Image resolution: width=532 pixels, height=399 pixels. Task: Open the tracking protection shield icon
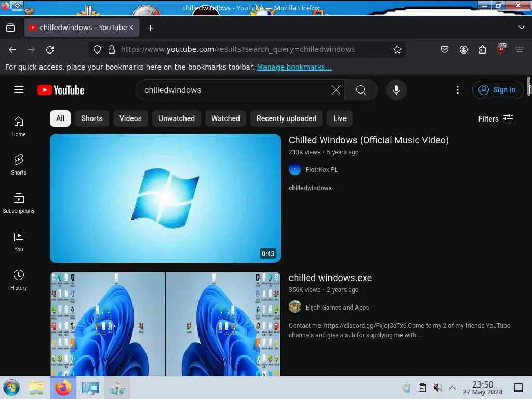[97, 49]
